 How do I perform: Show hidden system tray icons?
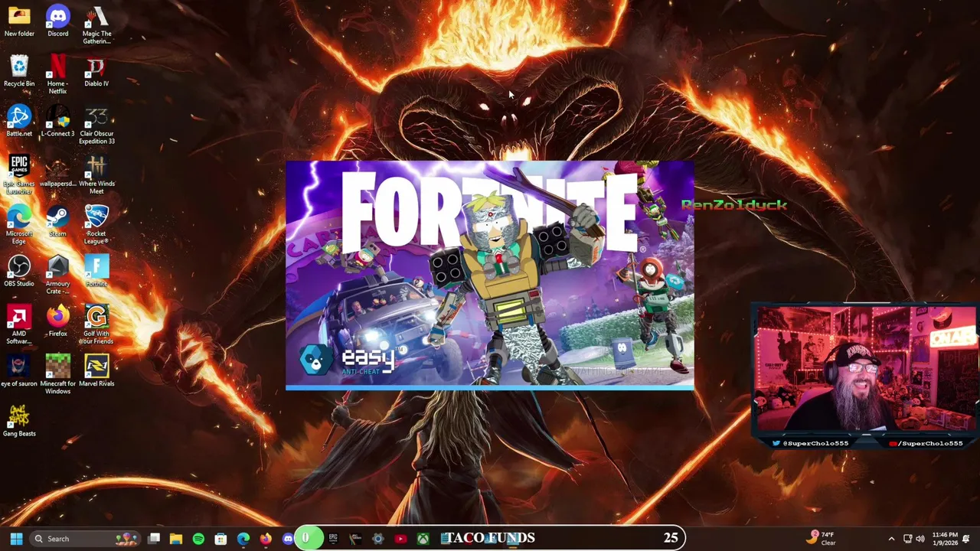pos(891,539)
